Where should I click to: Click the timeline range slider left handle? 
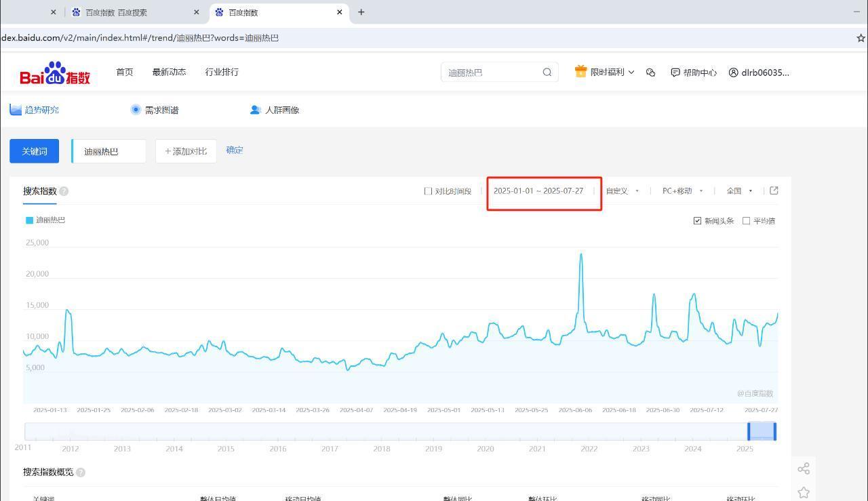[749, 431]
